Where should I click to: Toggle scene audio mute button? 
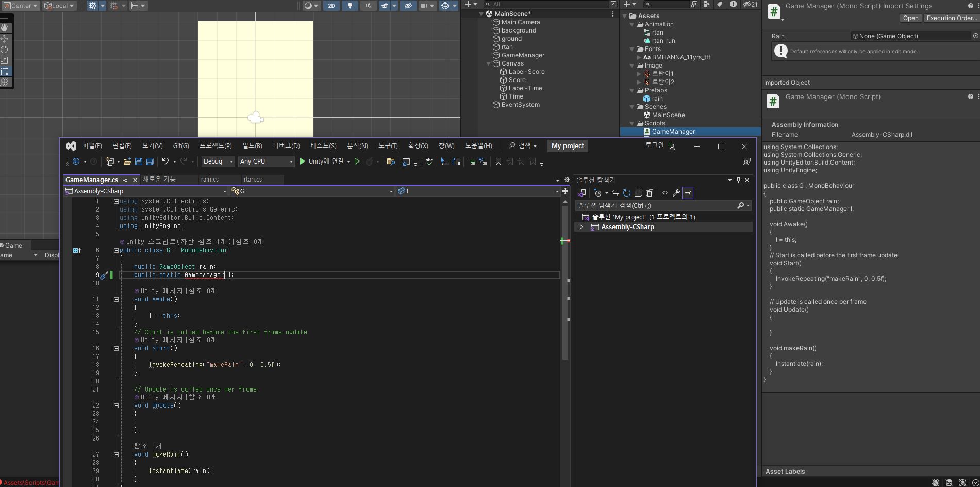pyautogui.click(x=368, y=6)
